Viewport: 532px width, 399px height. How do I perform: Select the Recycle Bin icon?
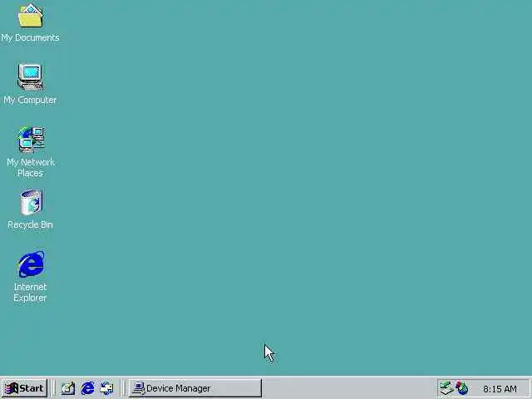(31, 202)
